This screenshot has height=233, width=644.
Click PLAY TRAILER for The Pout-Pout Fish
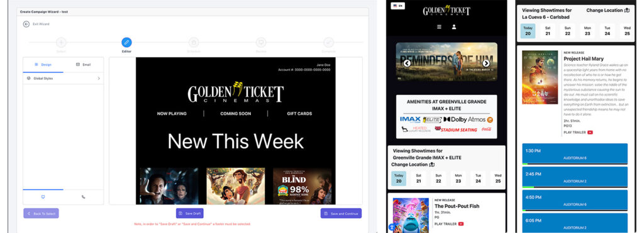[x=446, y=224]
